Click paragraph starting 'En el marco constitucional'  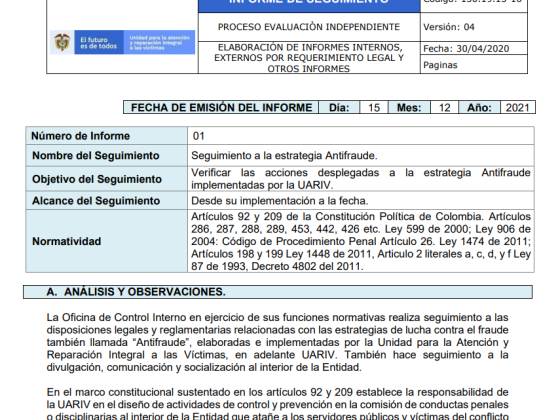pyautogui.click(x=278, y=404)
